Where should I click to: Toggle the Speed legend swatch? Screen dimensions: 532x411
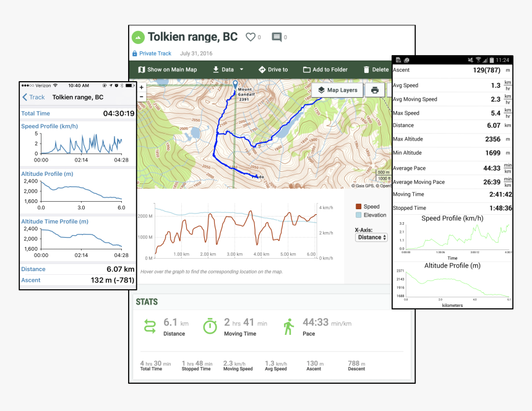358,207
